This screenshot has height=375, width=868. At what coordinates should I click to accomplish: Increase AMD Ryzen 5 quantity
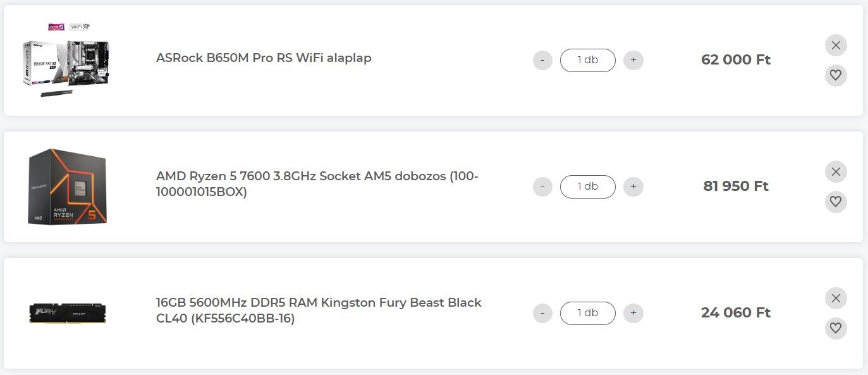pyautogui.click(x=633, y=187)
